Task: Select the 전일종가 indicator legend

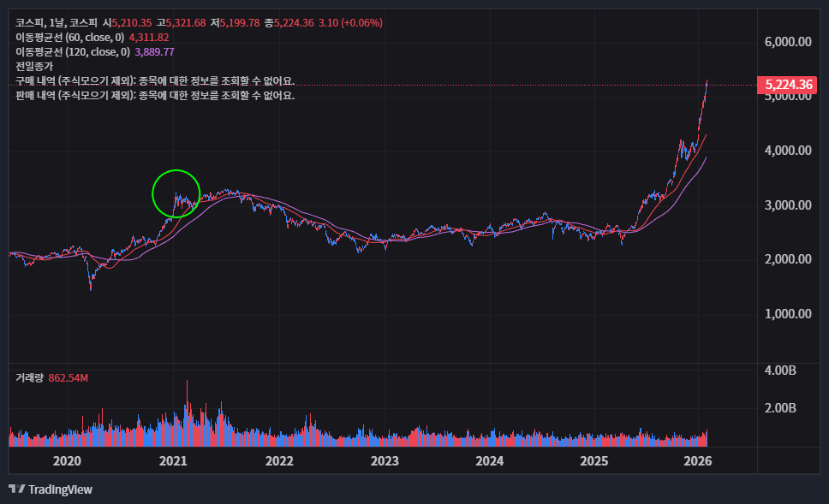Action: [34, 66]
